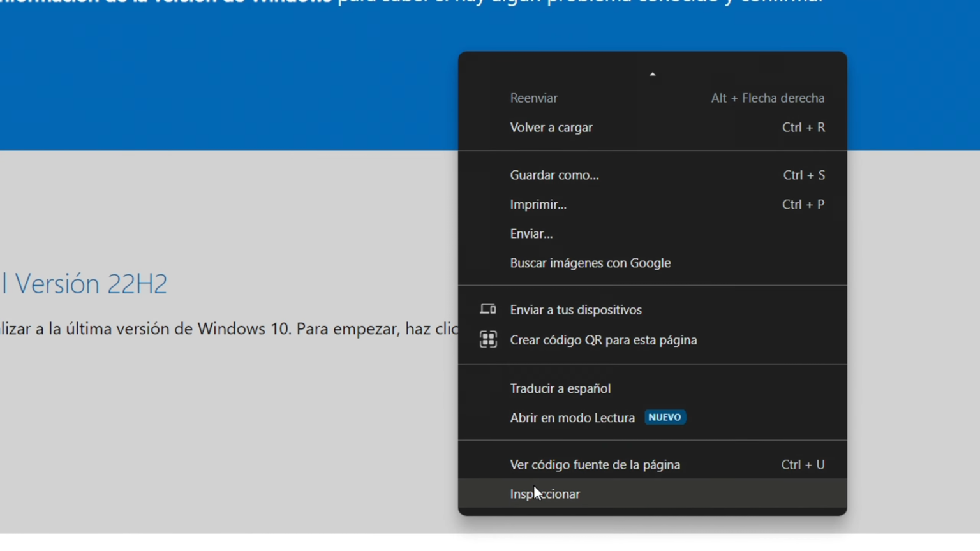Click the Ctrl + U shortcut label

[x=803, y=465]
